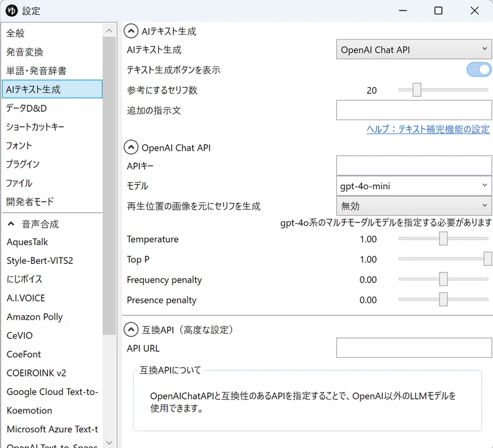Open Google Cloud Text-to-Speech settings
Screen dimensions: 493x448
pyautogui.click(x=52, y=392)
